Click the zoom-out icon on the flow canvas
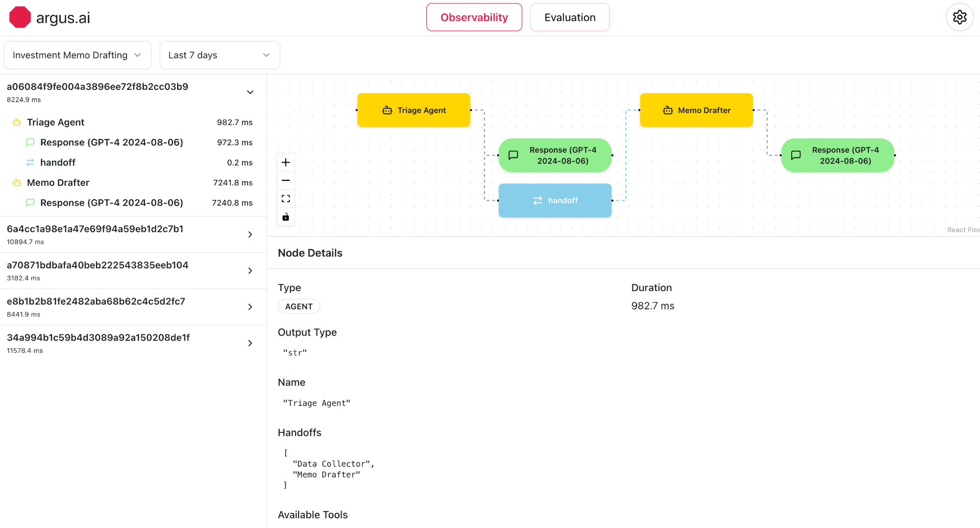The height and width of the screenshot is (528, 980). (x=285, y=180)
